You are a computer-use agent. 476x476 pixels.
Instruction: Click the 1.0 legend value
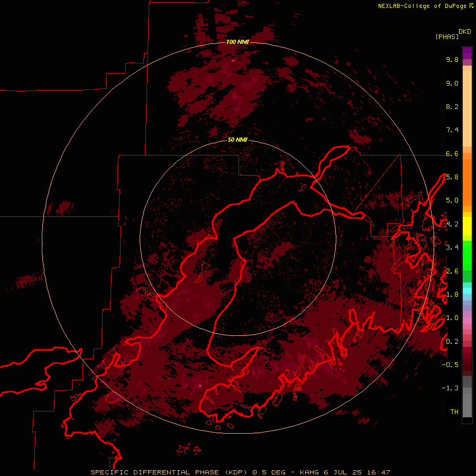(452, 318)
